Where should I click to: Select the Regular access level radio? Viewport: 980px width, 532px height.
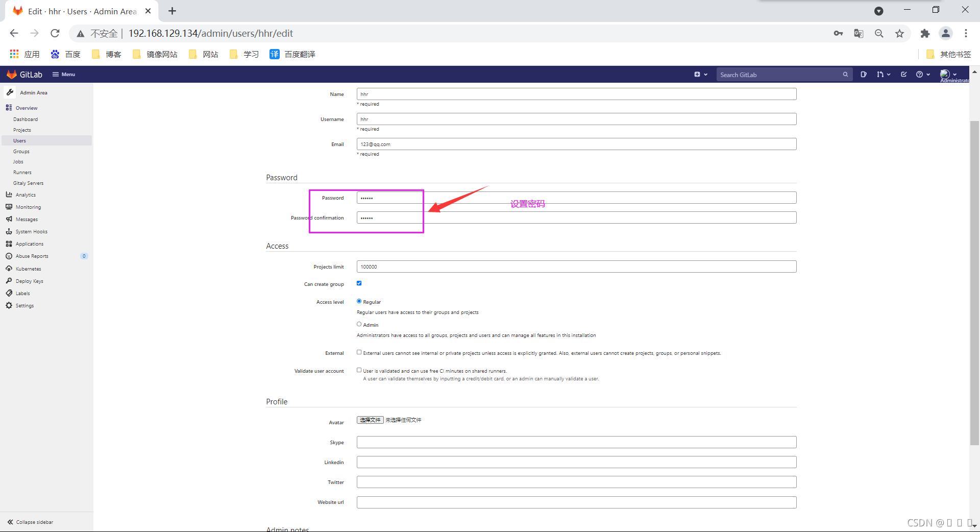pos(359,301)
